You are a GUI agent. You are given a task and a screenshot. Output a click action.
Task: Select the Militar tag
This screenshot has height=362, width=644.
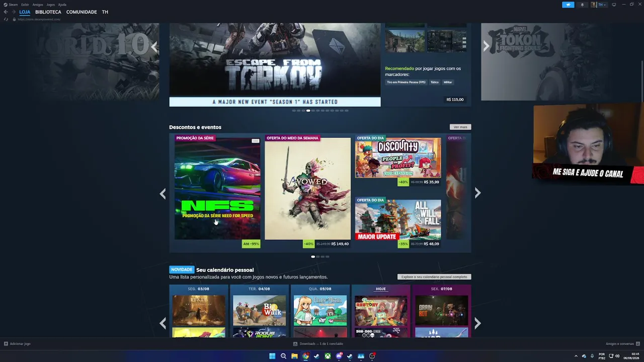click(448, 82)
